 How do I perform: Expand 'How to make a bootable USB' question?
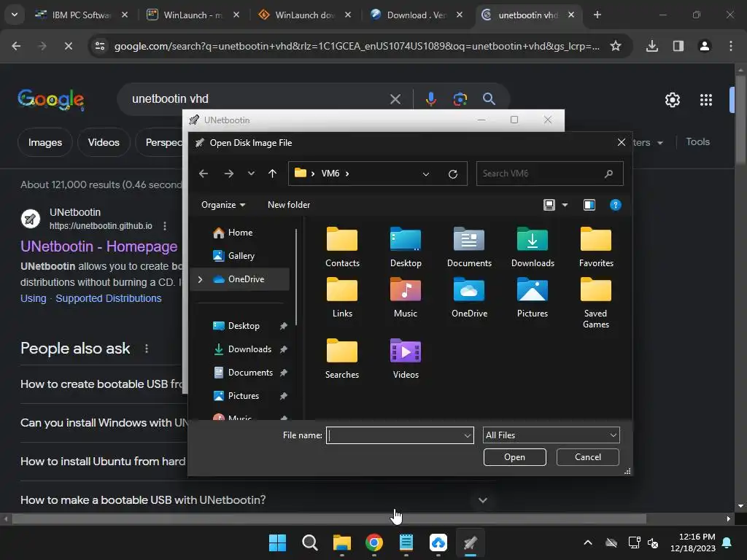point(483,500)
